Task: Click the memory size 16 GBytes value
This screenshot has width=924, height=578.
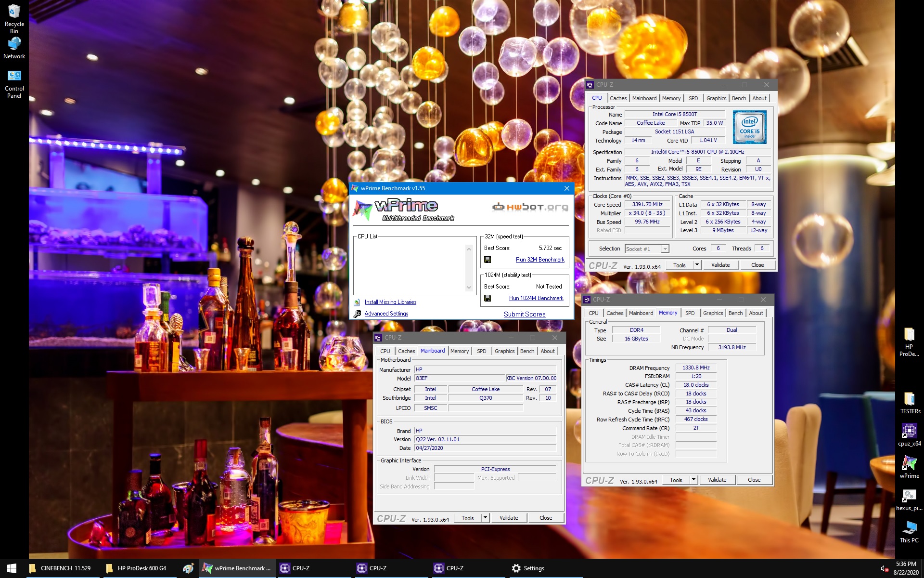Action: coord(636,339)
